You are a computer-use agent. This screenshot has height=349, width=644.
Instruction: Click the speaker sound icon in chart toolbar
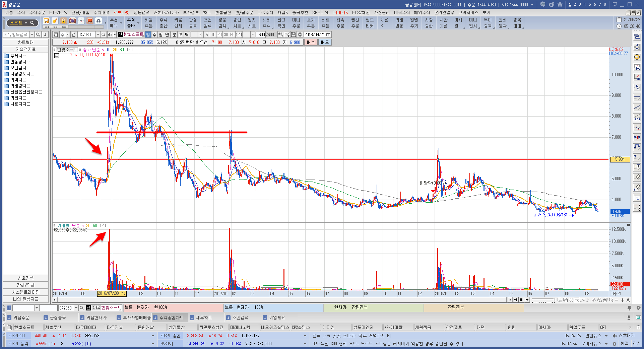click(110, 34)
